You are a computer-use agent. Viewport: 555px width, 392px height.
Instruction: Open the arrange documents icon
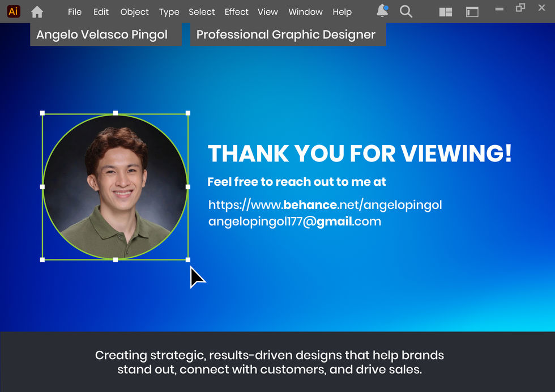(x=446, y=12)
